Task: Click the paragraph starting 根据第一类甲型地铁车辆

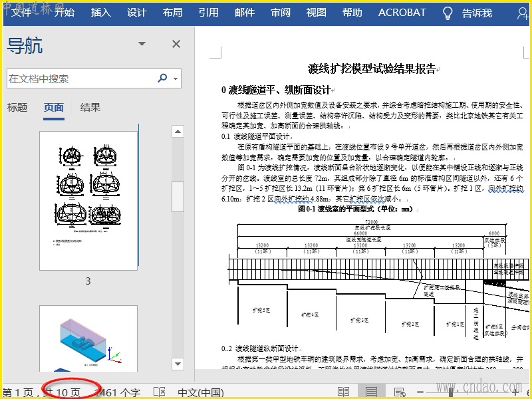Action: point(372,363)
